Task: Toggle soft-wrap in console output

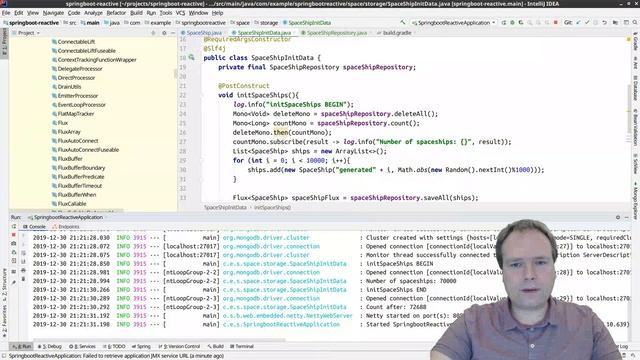Action: tap(23, 253)
